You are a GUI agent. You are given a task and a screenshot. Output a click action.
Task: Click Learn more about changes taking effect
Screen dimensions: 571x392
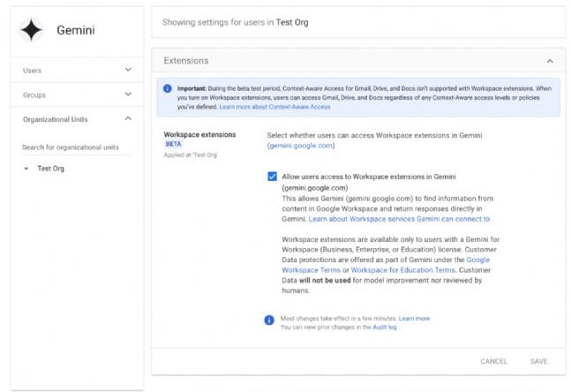pyautogui.click(x=414, y=319)
